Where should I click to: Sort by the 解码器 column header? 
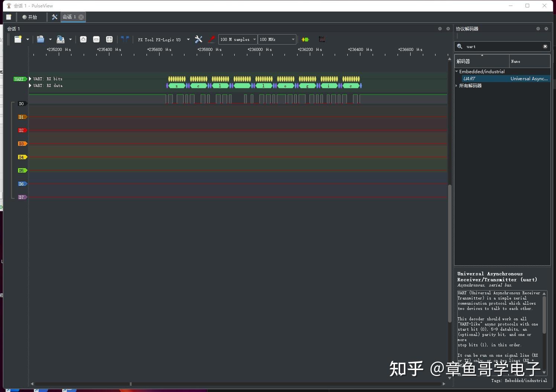pyautogui.click(x=482, y=61)
